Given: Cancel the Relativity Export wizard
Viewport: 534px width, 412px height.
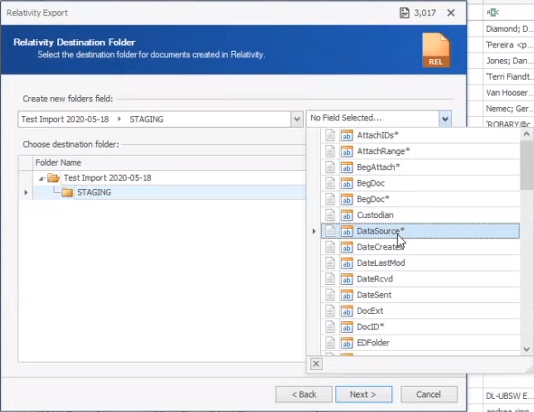Looking at the screenshot, I should pos(429,394).
